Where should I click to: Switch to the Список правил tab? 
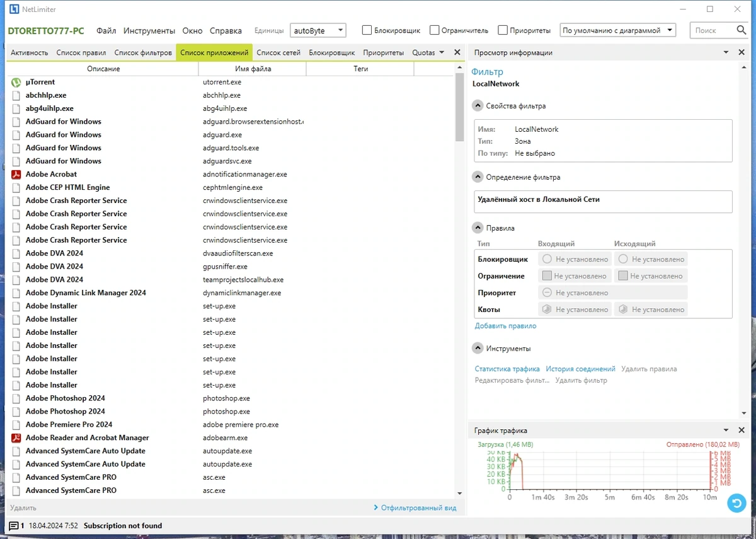81,52
